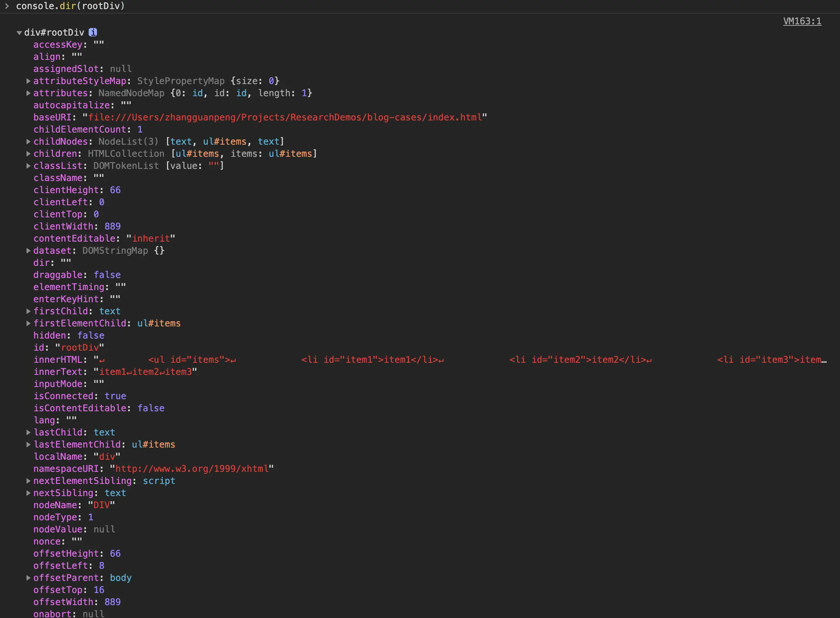Expand the classList DOMTokenList

(28, 165)
